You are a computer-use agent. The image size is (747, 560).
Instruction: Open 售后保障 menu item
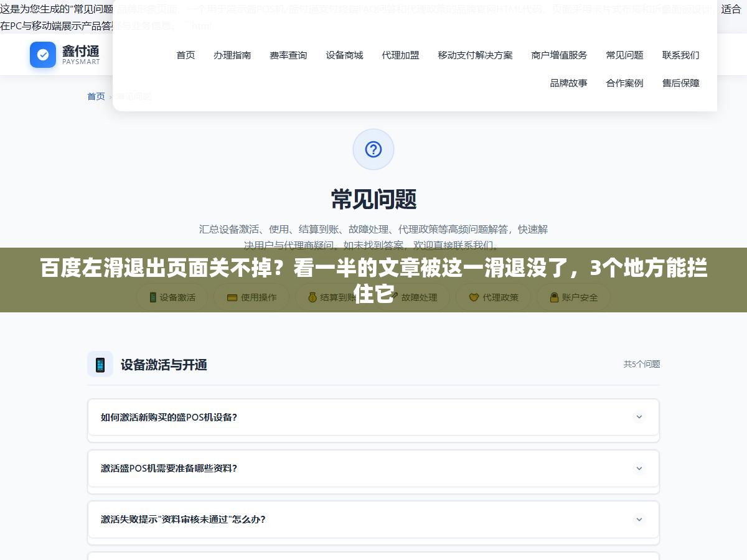680,83
